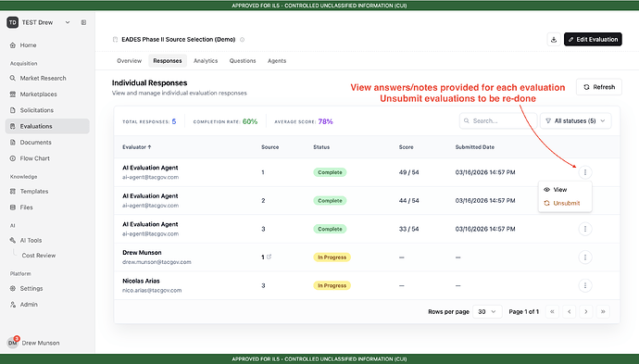
Task: Open external link icon in Drew Munson row
Action: [x=269, y=257]
